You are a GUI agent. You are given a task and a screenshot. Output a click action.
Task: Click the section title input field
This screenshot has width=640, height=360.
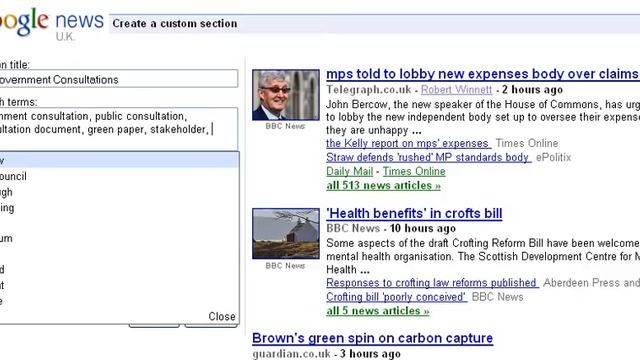coord(118,79)
